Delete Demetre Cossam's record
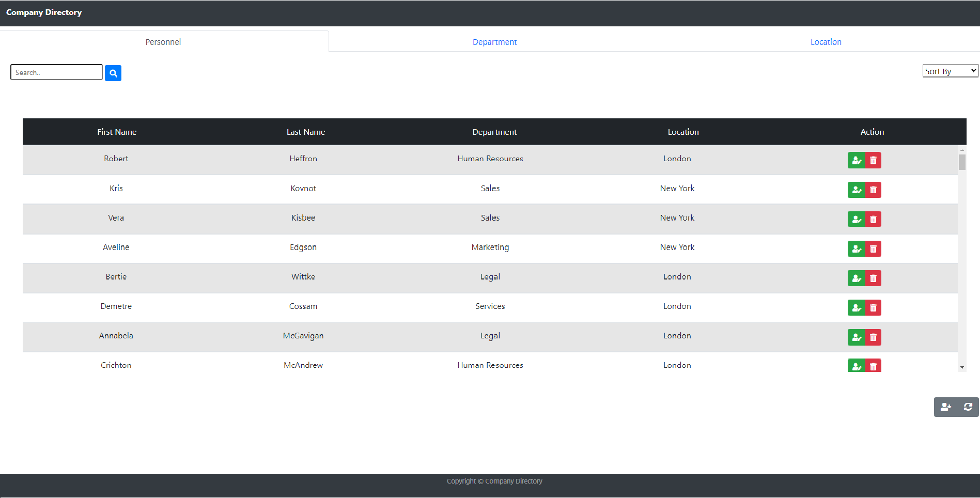This screenshot has height=498, width=980. pyautogui.click(x=873, y=307)
